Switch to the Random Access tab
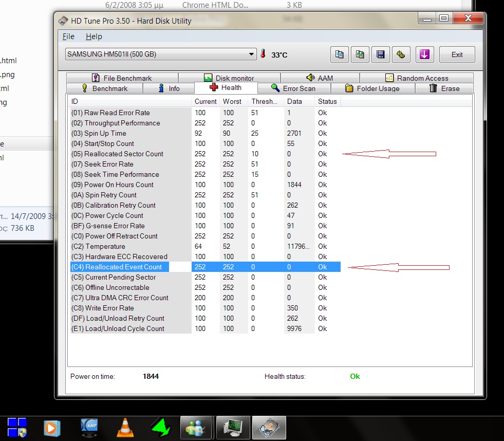The width and height of the screenshot is (504, 441). pos(417,78)
